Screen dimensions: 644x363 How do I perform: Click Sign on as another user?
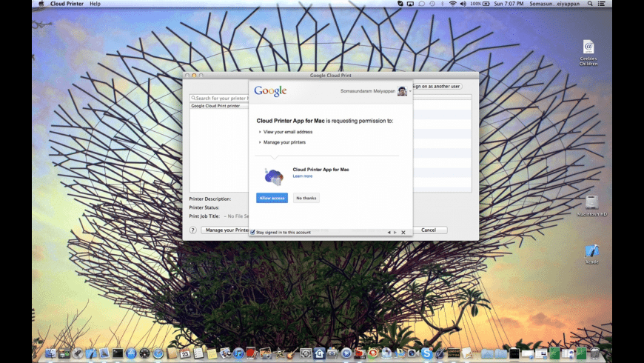tap(437, 87)
